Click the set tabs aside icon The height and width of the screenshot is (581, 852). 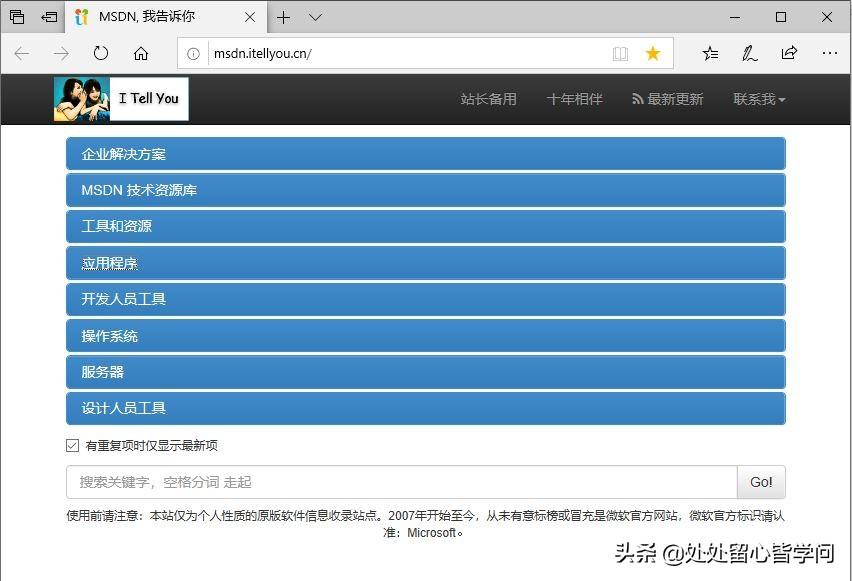pyautogui.click(x=49, y=17)
